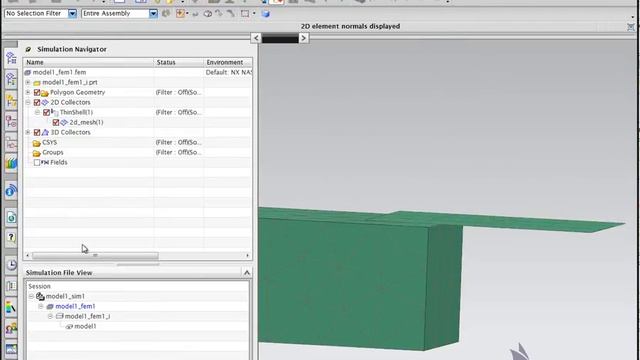Open the Entire Assembly scope dropdown
Image resolution: width=640 pixels, height=360 pixels.
(153, 14)
